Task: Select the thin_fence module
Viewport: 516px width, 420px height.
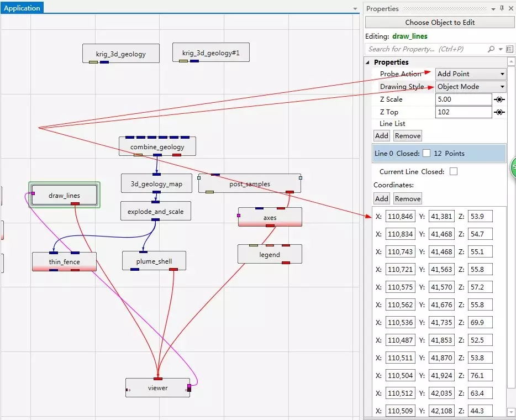Action: pos(64,262)
